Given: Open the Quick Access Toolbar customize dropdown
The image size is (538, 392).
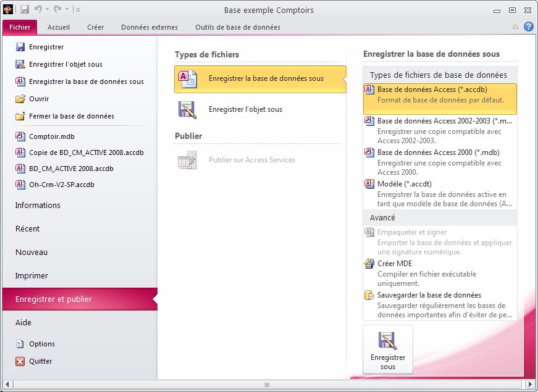Looking at the screenshot, I should (x=78, y=10).
